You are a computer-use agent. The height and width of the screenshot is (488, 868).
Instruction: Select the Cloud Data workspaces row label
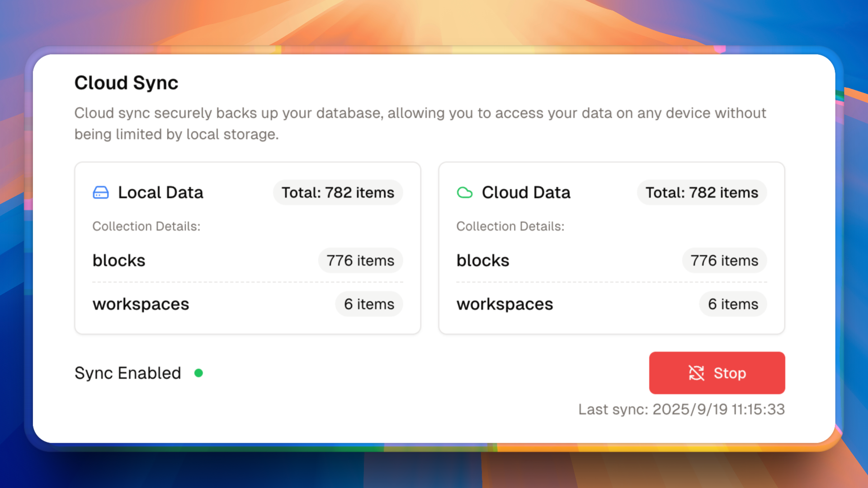coord(505,304)
